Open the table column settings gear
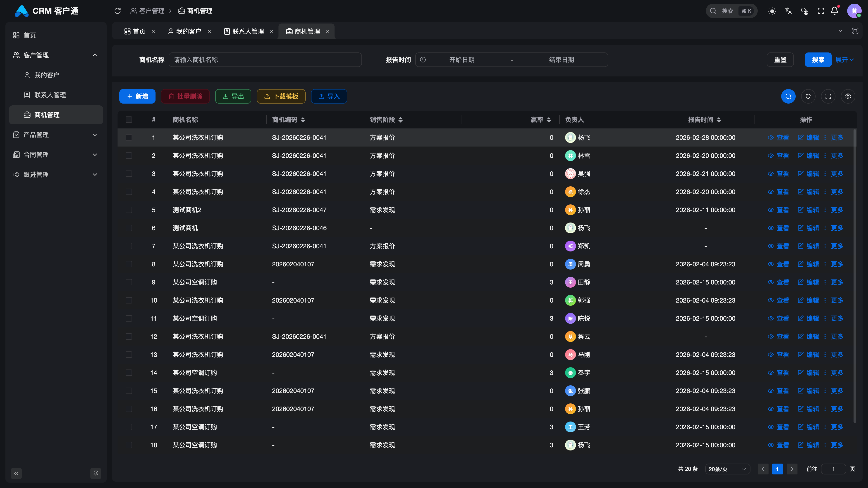The width and height of the screenshot is (868, 488). coord(848,96)
